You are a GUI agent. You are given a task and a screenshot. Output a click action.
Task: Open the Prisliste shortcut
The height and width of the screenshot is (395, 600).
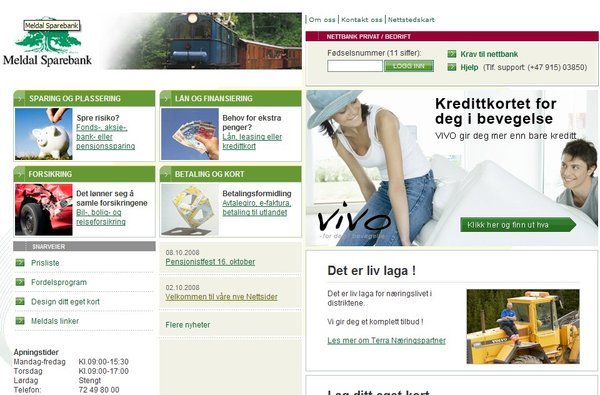coord(45,263)
